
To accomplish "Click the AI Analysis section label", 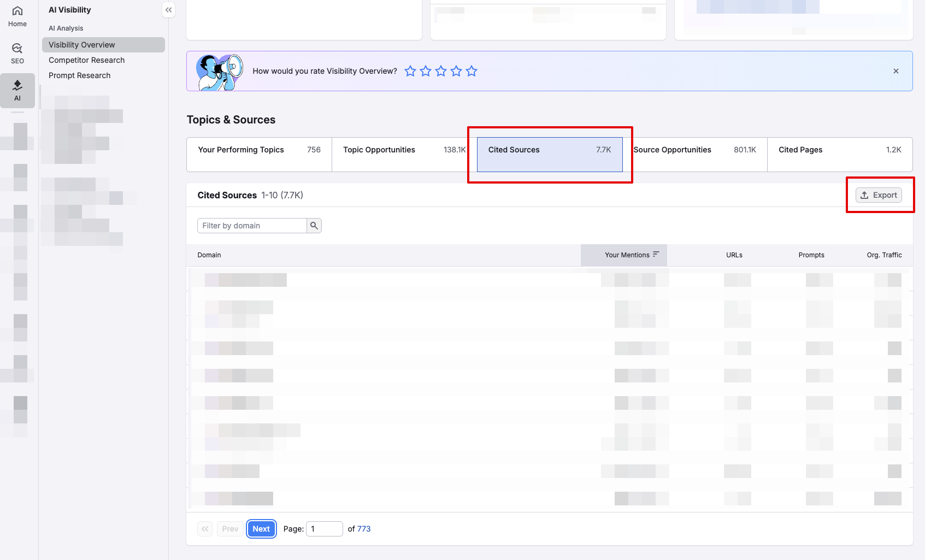I will 66,28.
